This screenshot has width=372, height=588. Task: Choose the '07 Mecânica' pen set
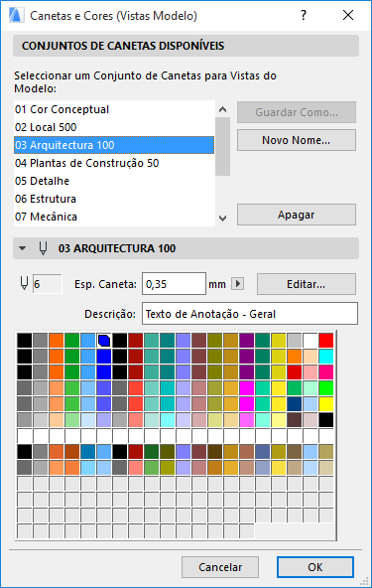pyautogui.click(x=114, y=217)
